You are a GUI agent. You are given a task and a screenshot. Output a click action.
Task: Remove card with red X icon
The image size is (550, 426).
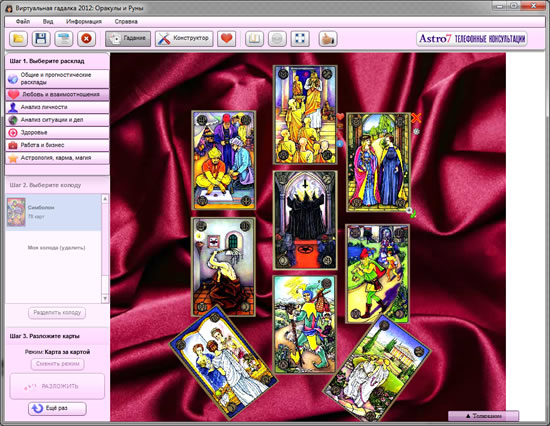416,118
